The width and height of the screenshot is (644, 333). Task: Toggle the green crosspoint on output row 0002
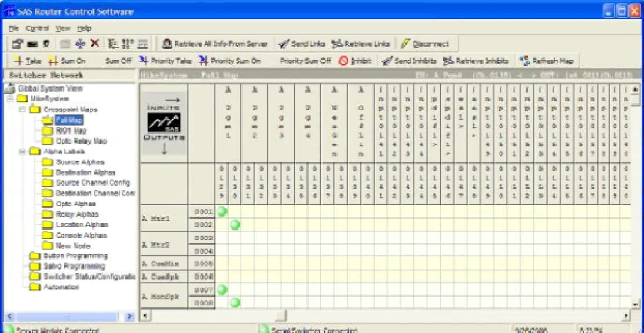pos(235,225)
